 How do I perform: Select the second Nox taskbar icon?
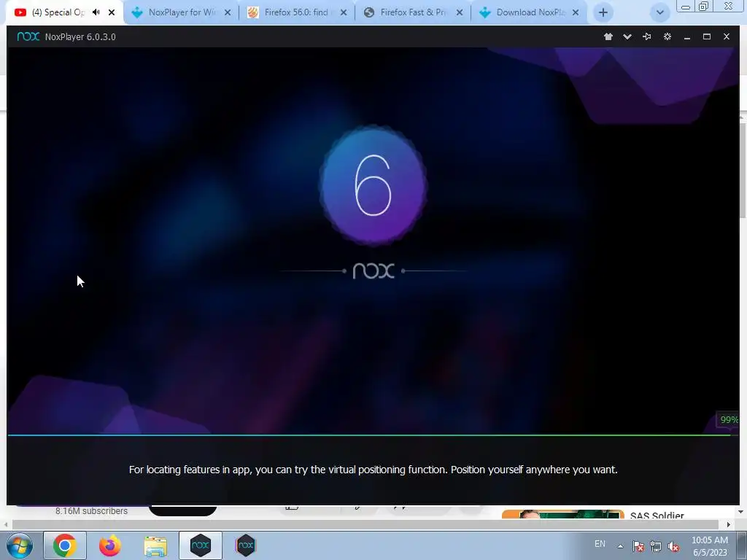(246, 545)
